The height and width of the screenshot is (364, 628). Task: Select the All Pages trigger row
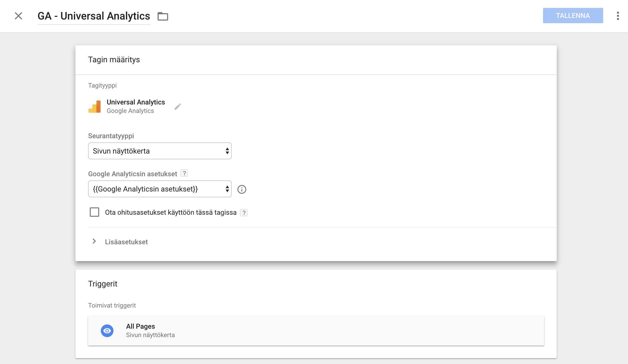(316, 331)
